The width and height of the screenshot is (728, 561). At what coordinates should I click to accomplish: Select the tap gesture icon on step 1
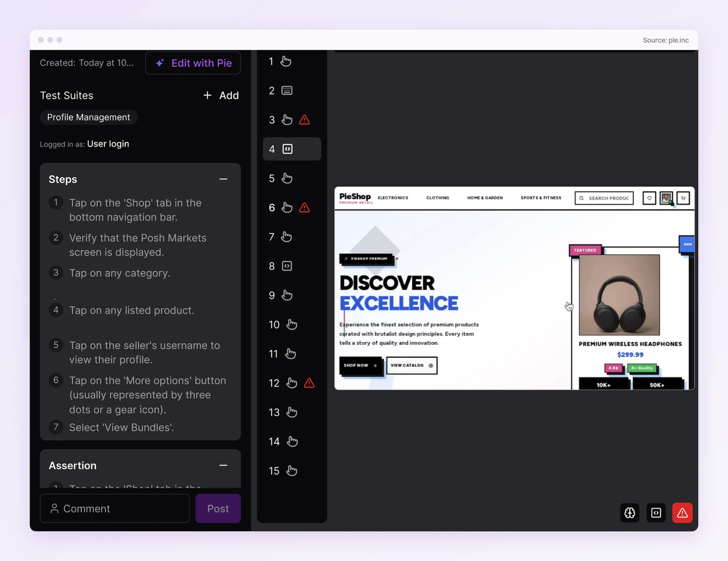coord(286,61)
